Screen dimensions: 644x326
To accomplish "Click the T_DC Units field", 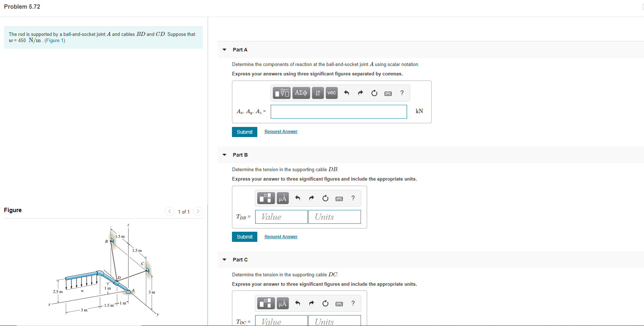I will (x=335, y=321).
